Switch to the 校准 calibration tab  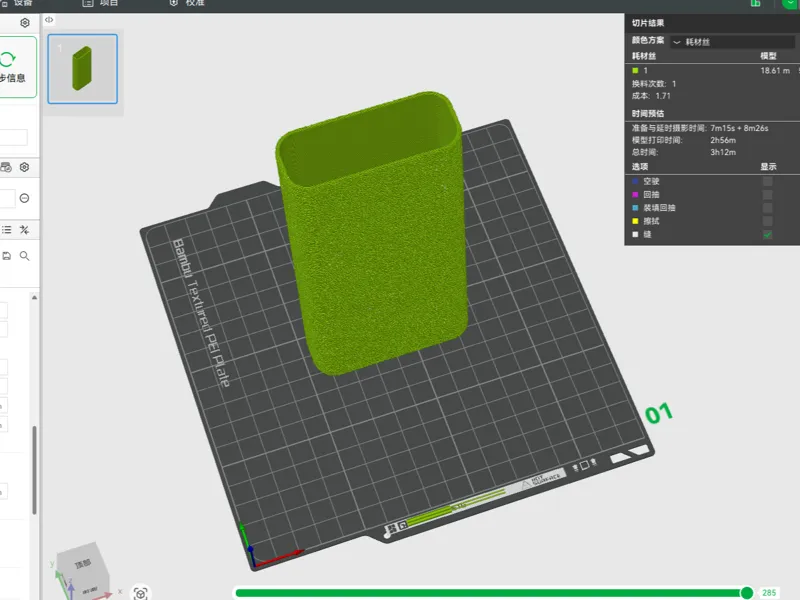pos(187,3)
